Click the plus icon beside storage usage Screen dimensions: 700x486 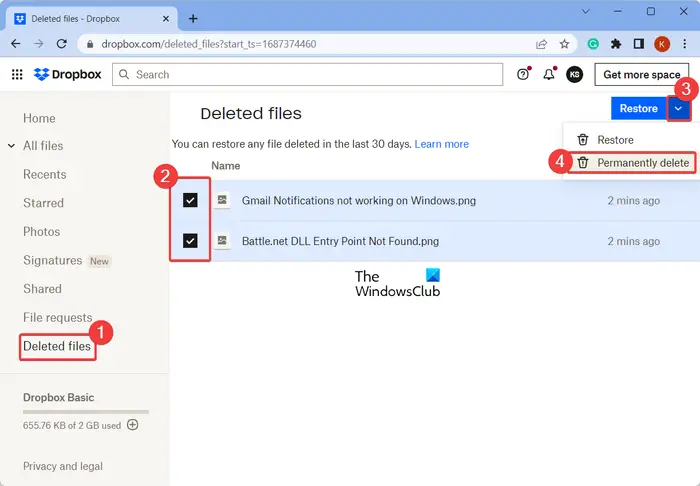pyautogui.click(x=133, y=424)
